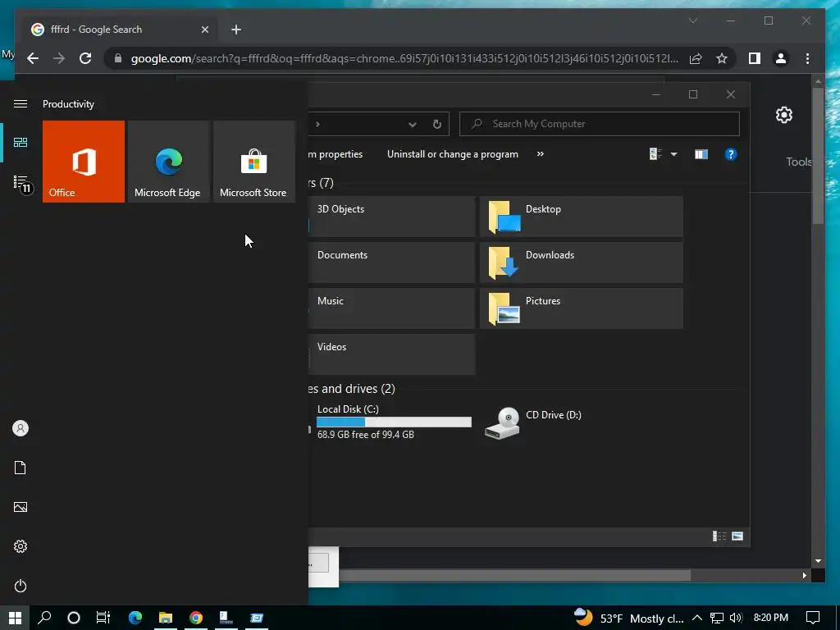
Task: Open Pictures shortcut icon in Start sidebar
Action: pyautogui.click(x=21, y=507)
